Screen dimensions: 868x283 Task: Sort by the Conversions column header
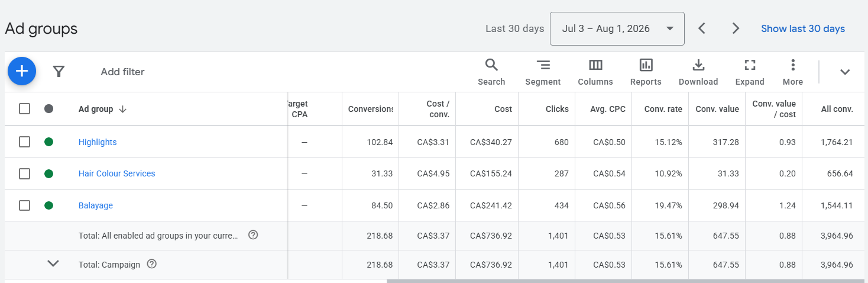[x=371, y=109]
